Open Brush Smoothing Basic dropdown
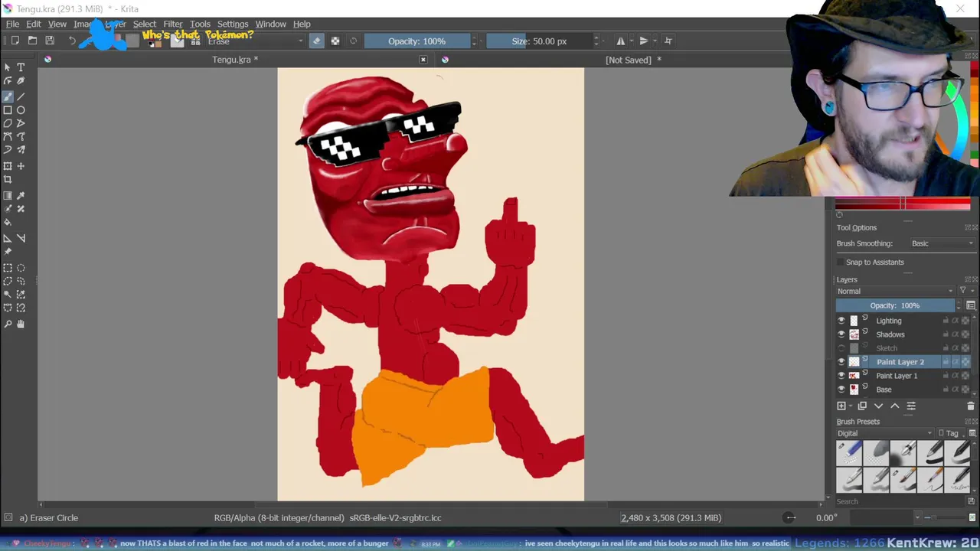The width and height of the screenshot is (980, 551). coord(942,243)
